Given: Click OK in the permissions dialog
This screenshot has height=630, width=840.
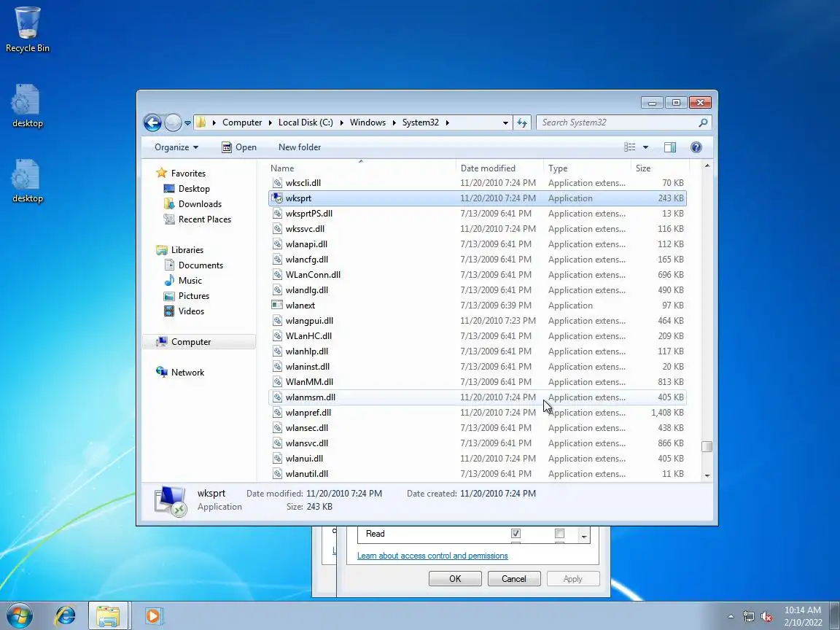Looking at the screenshot, I should [455, 579].
